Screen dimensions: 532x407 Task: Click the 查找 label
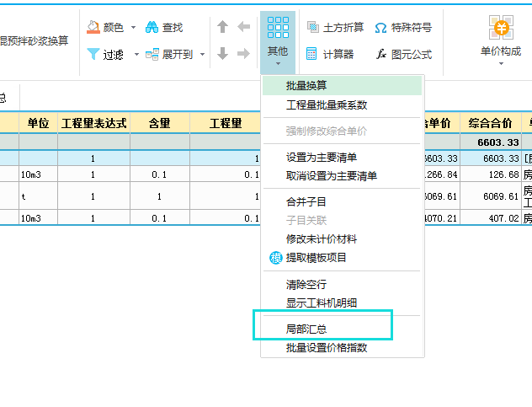point(173,27)
